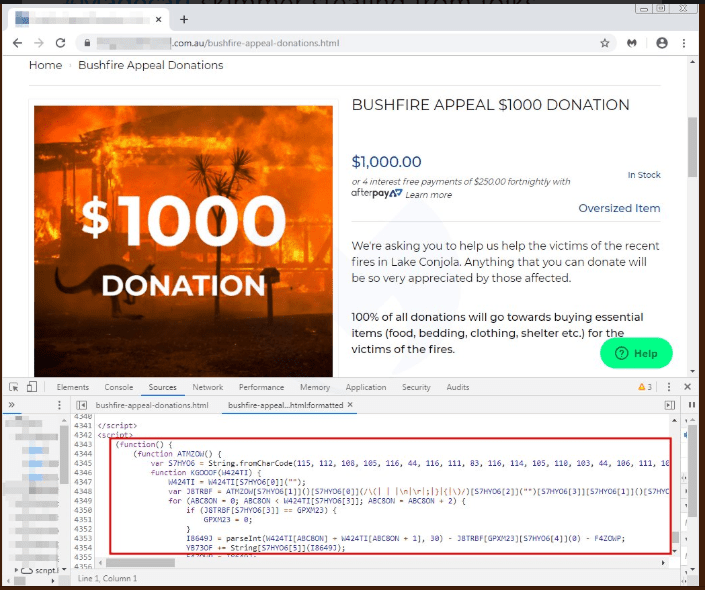This screenshot has width=705, height=590.
Task: Switch to the Performance tab
Action: click(x=261, y=387)
